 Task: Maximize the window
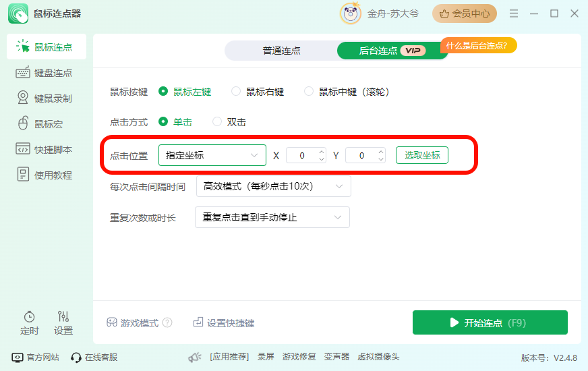coord(554,13)
